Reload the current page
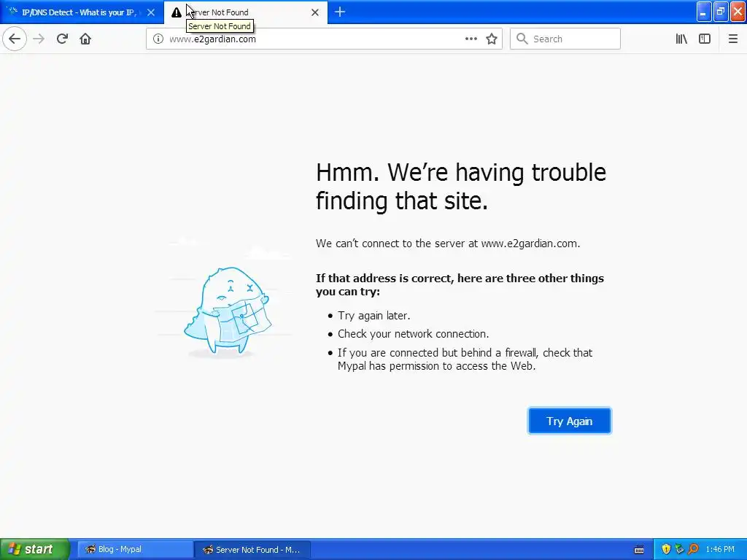The image size is (747, 560). [62, 39]
